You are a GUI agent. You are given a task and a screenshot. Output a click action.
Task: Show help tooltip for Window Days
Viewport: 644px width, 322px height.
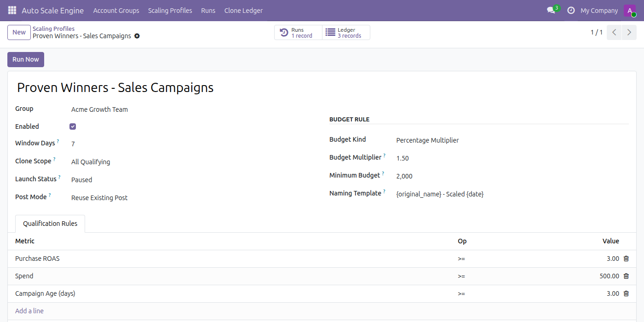(x=58, y=141)
